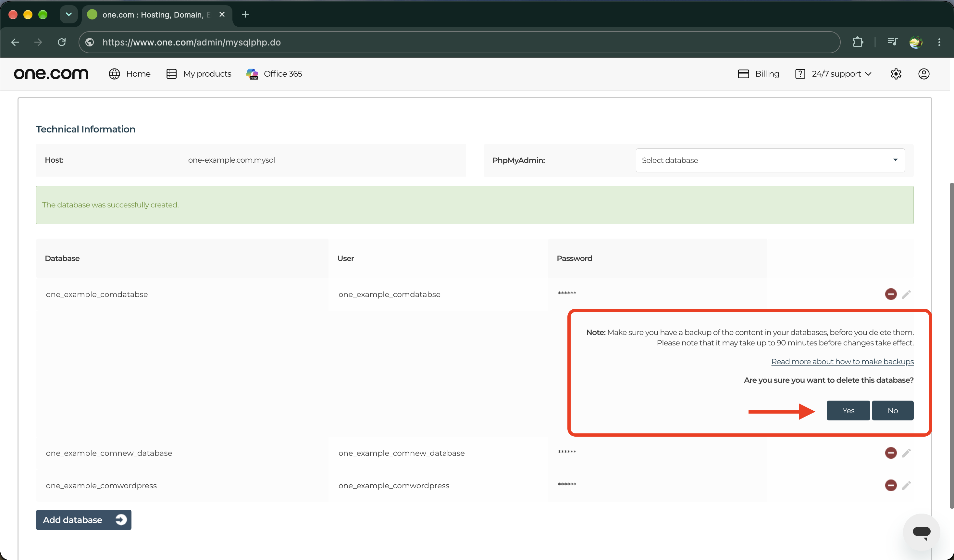This screenshot has height=560, width=954.
Task: Open the chat support bubble
Action: [x=922, y=532]
